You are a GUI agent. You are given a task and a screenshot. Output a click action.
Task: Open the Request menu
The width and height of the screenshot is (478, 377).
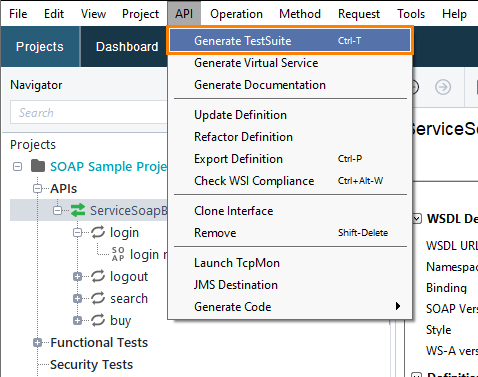(x=359, y=14)
